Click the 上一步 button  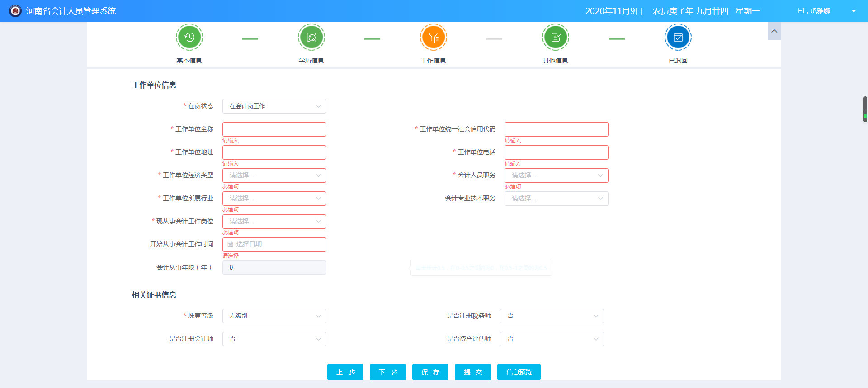345,372
